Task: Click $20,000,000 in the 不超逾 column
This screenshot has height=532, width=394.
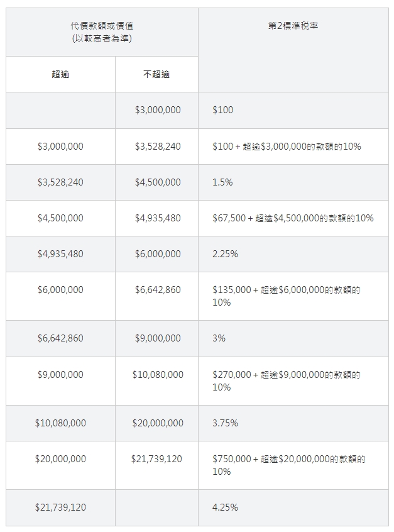Action: [x=158, y=423]
